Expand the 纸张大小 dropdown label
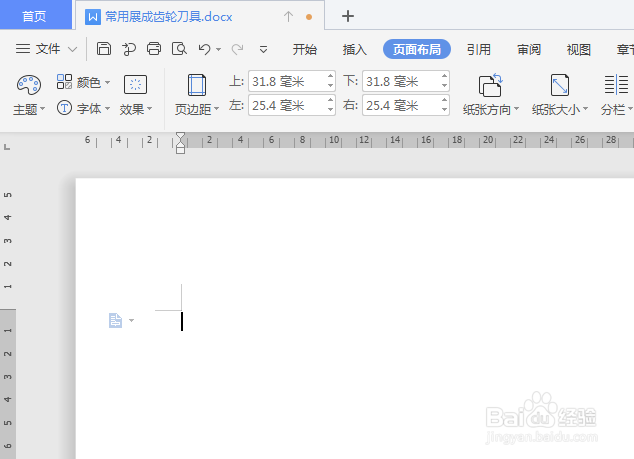Screen dimensions: 634x459 point(560,109)
